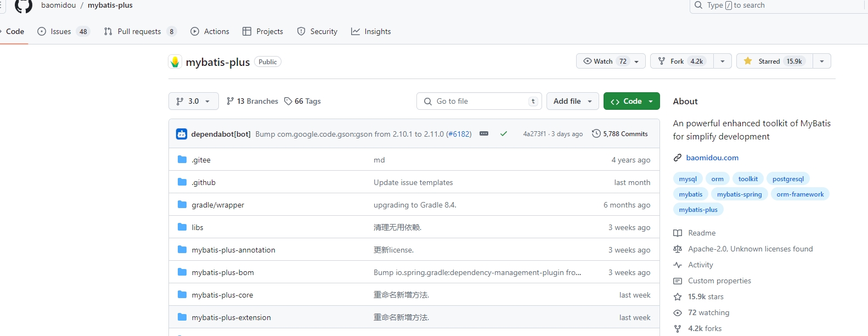Viewport: 868px width, 336px height.
Task: Switch to the Actions tab
Action: (x=210, y=31)
